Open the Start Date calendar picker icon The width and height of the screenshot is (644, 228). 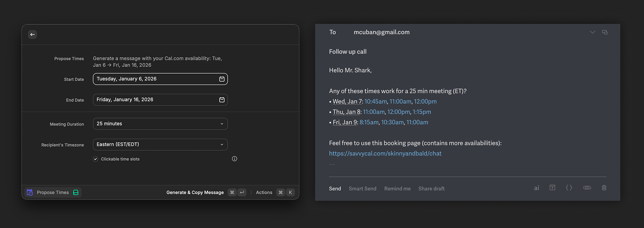[222, 79]
